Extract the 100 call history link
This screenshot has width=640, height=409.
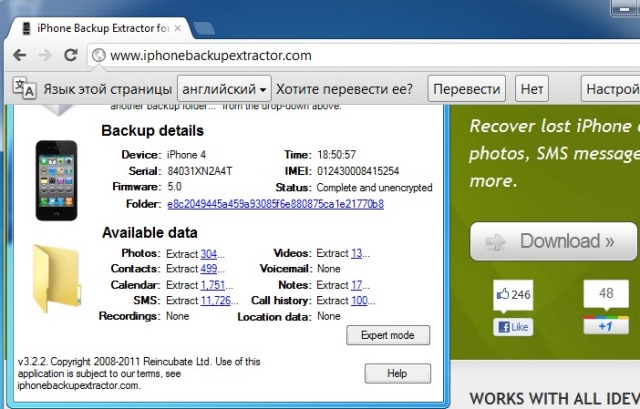click(x=359, y=300)
